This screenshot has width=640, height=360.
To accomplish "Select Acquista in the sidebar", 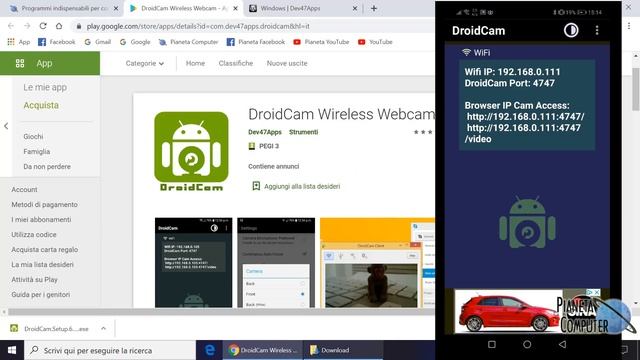I will pos(41,105).
